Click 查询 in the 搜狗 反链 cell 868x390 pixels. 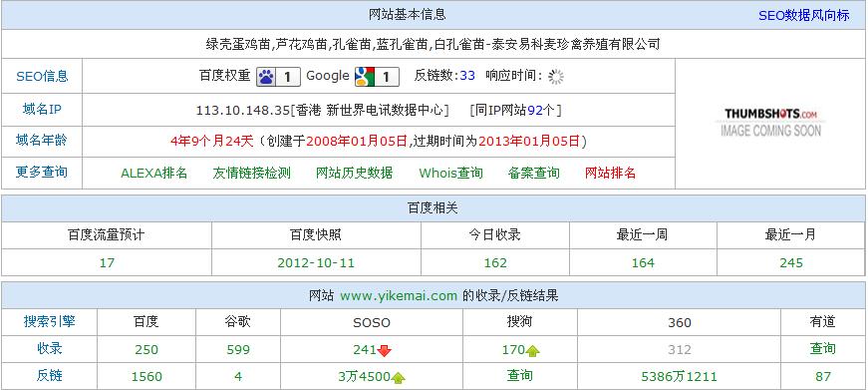[x=520, y=376]
